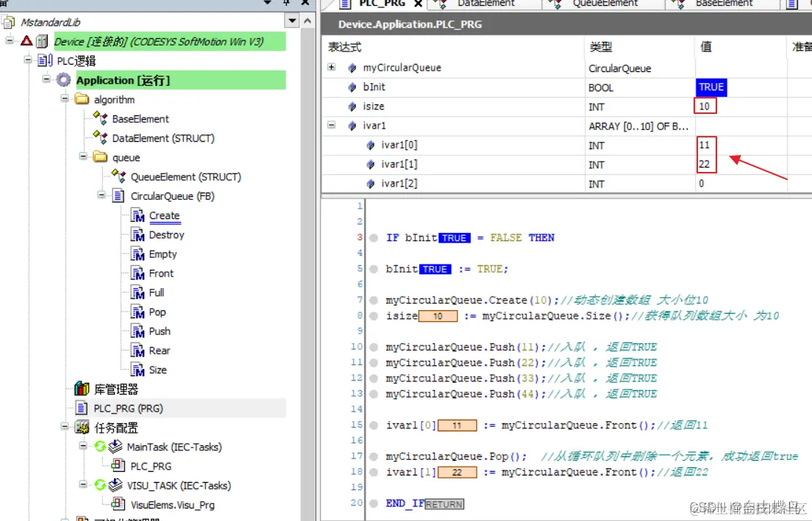Viewport: 812px width, 521px height.
Task: Switch to the PLC_PRG tab
Action: click(x=382, y=4)
